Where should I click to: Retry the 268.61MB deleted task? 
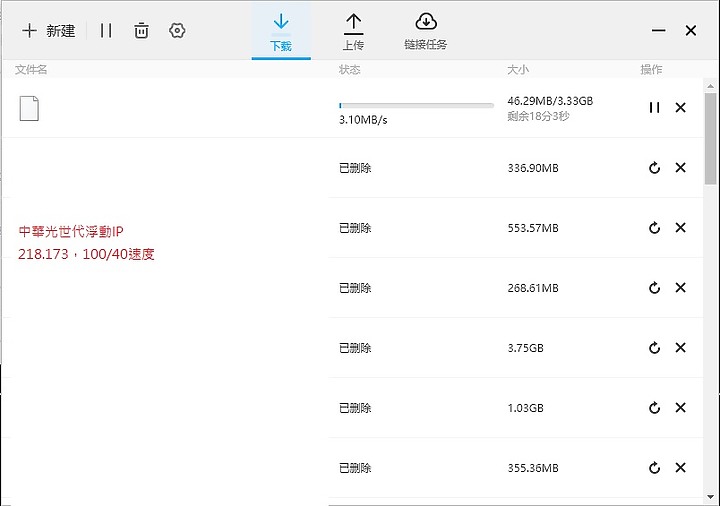pos(654,287)
